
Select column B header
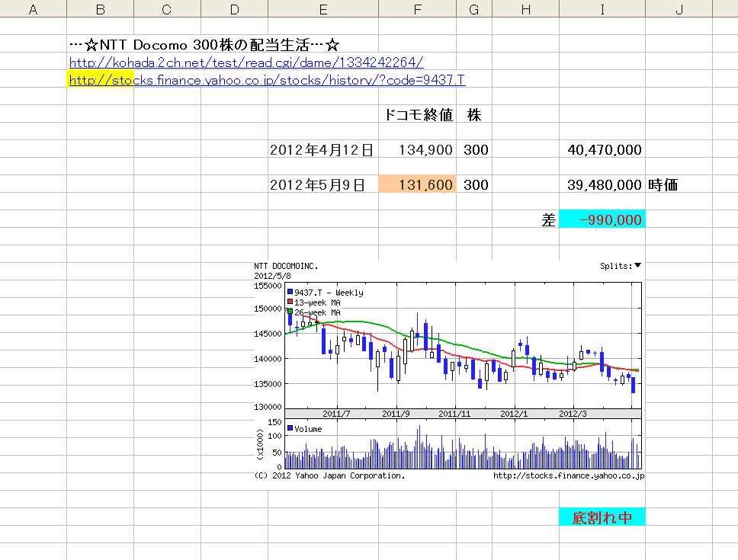pyautogui.click(x=100, y=9)
